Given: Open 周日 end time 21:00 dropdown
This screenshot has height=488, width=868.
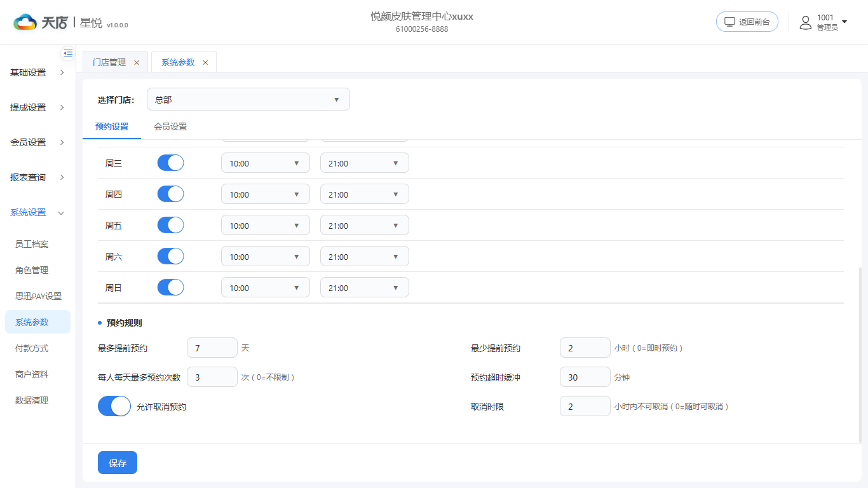Looking at the screenshot, I should [365, 287].
